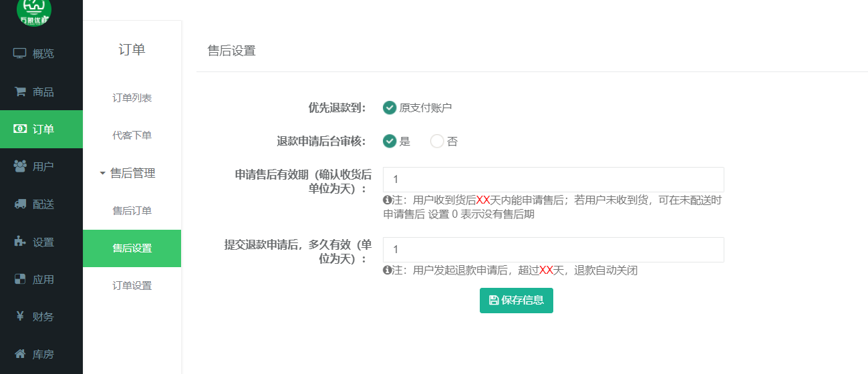Image resolution: width=868 pixels, height=374 pixels.
Task: Go to 售后订单 page
Action: pyautogui.click(x=132, y=210)
